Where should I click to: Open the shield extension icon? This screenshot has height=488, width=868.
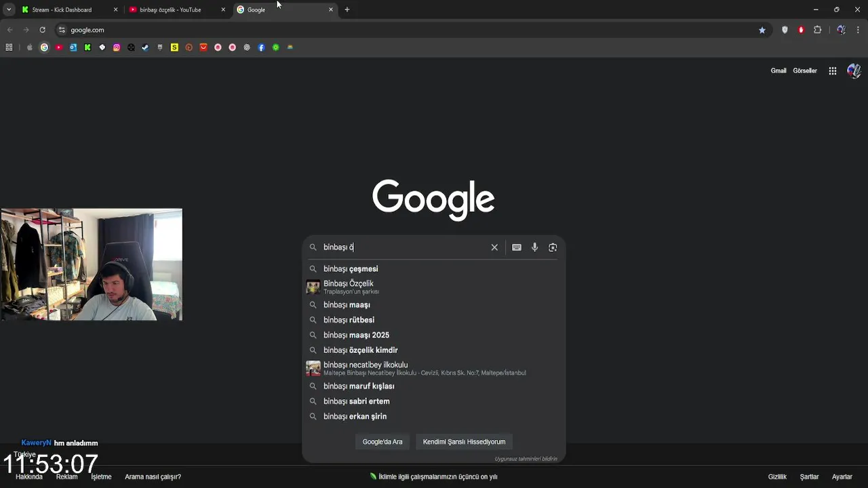785,30
